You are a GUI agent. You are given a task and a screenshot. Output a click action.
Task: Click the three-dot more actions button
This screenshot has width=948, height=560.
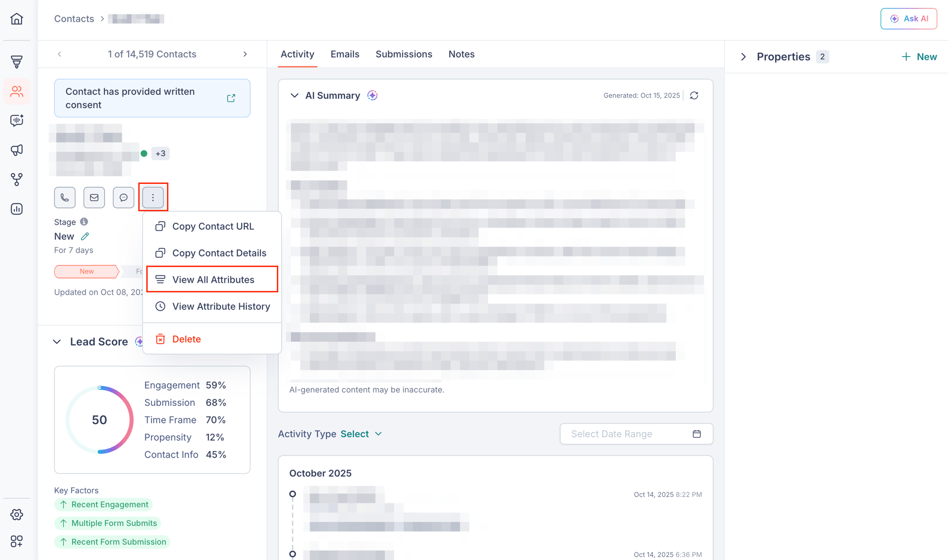pos(153,198)
